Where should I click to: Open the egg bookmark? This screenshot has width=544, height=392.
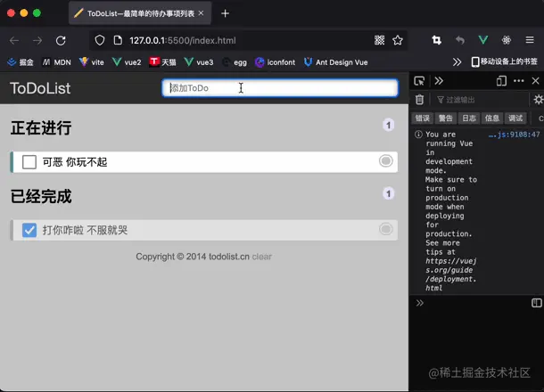coord(235,62)
